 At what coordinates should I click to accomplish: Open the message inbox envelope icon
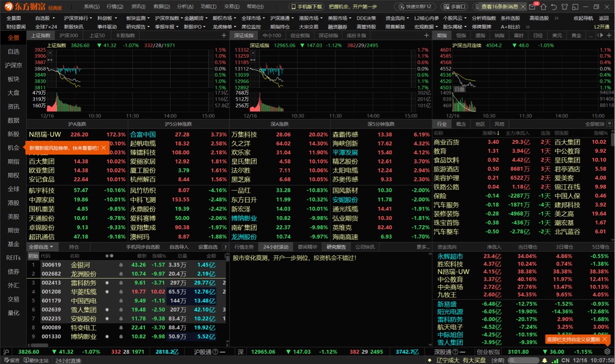point(533,7)
